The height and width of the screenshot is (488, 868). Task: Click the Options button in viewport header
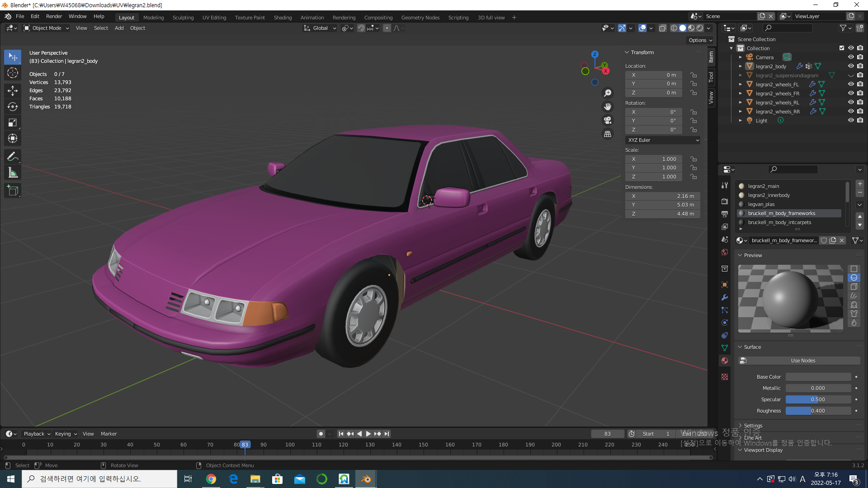coord(700,40)
